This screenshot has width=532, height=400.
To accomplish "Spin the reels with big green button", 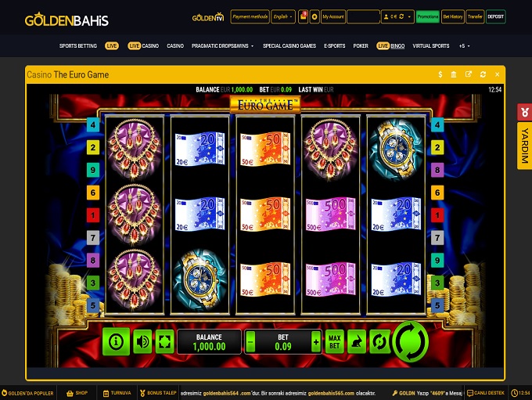I will point(411,341).
